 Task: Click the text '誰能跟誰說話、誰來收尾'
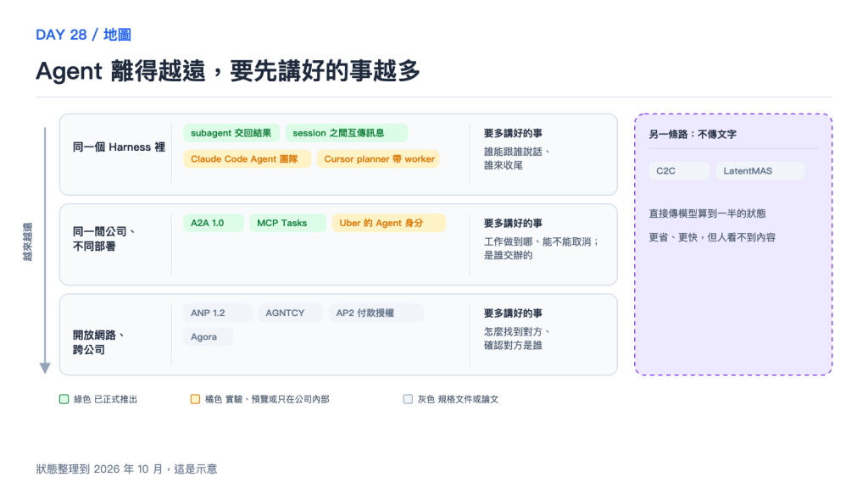coord(517,158)
